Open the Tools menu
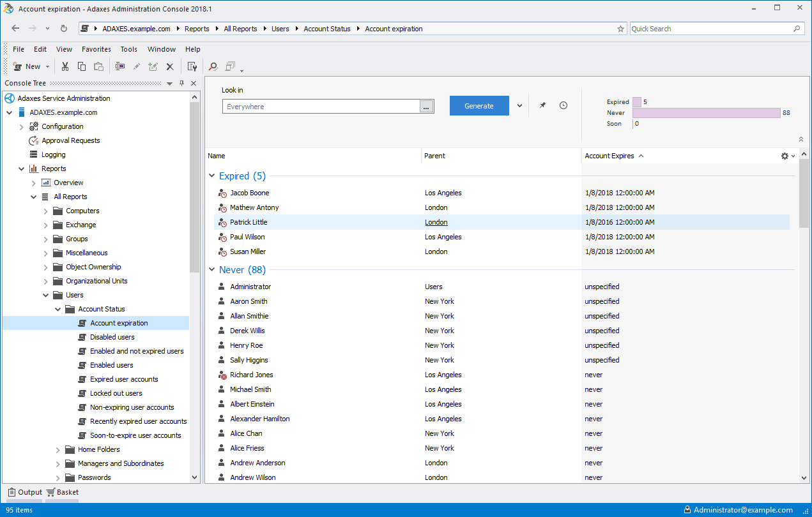812x517 pixels. [129, 49]
